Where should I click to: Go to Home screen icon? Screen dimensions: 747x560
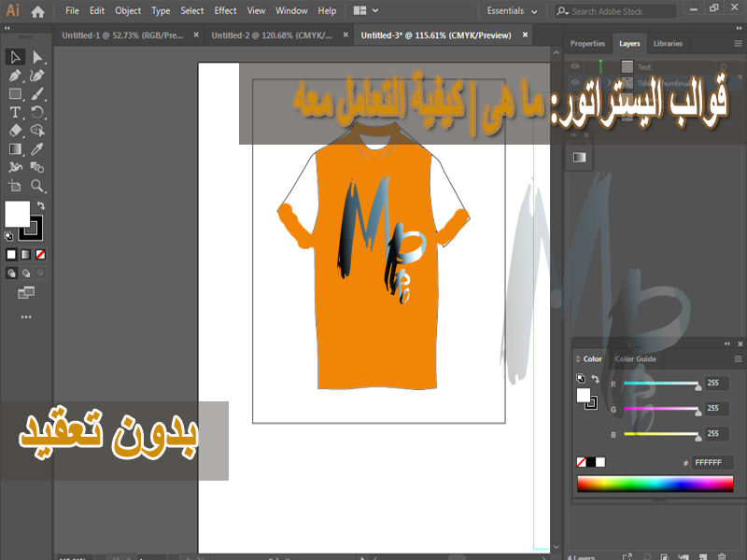pyautogui.click(x=37, y=11)
